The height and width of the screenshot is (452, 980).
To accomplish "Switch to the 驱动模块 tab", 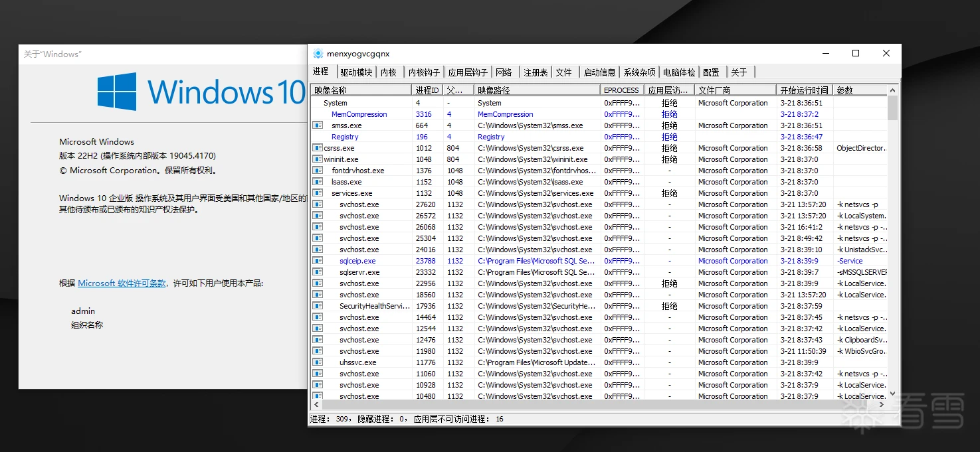I will pos(356,72).
